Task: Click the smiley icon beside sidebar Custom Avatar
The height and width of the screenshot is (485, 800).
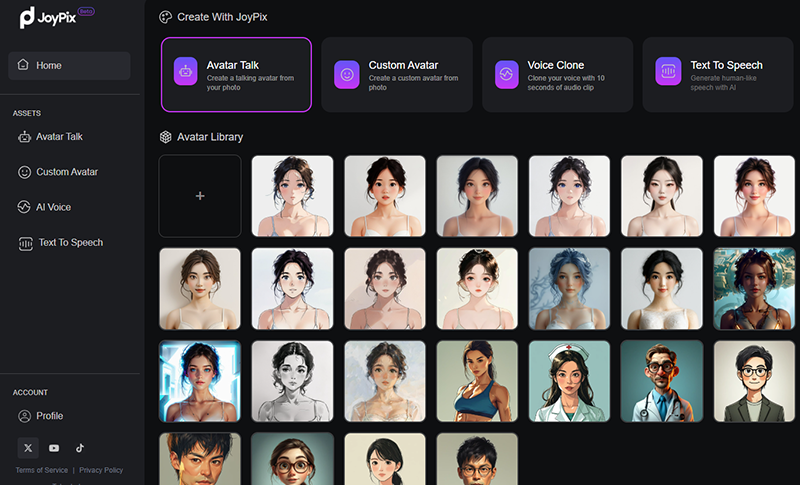Action: (24, 172)
